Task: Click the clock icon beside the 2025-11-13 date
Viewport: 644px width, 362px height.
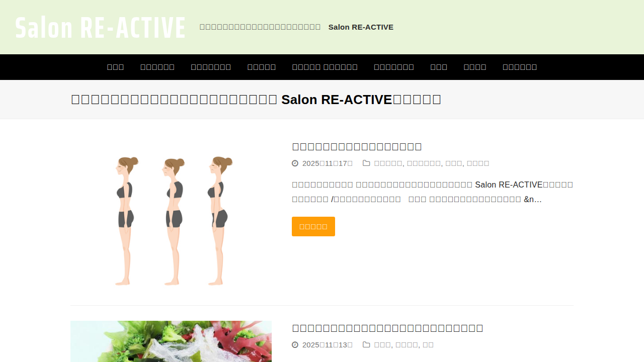Action: click(295, 345)
